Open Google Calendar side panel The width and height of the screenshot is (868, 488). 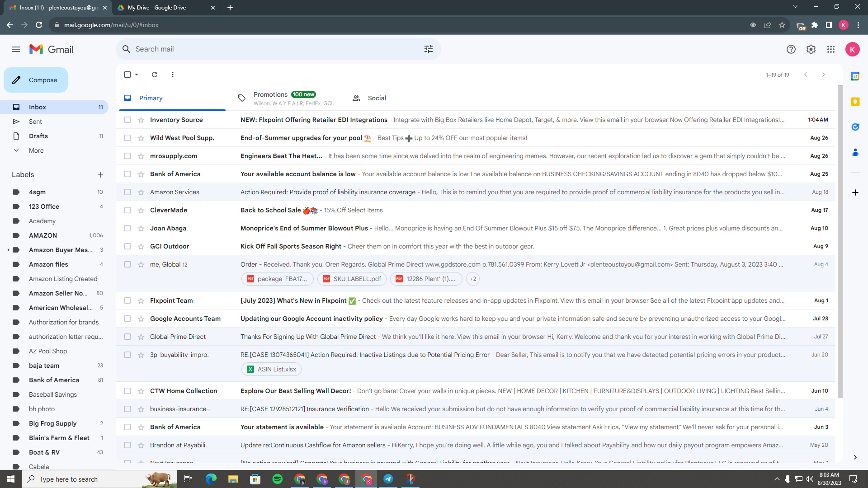coord(855,76)
